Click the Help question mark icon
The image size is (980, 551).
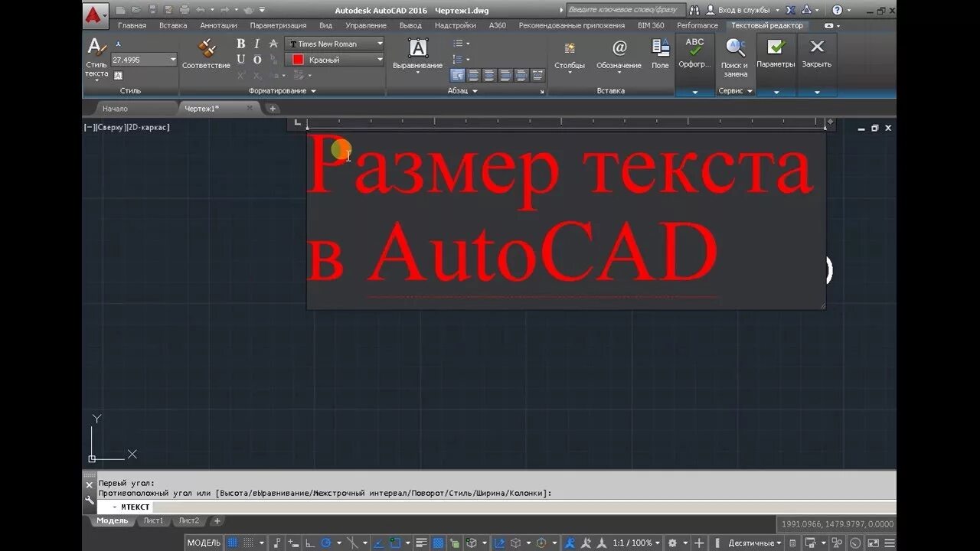837,10
